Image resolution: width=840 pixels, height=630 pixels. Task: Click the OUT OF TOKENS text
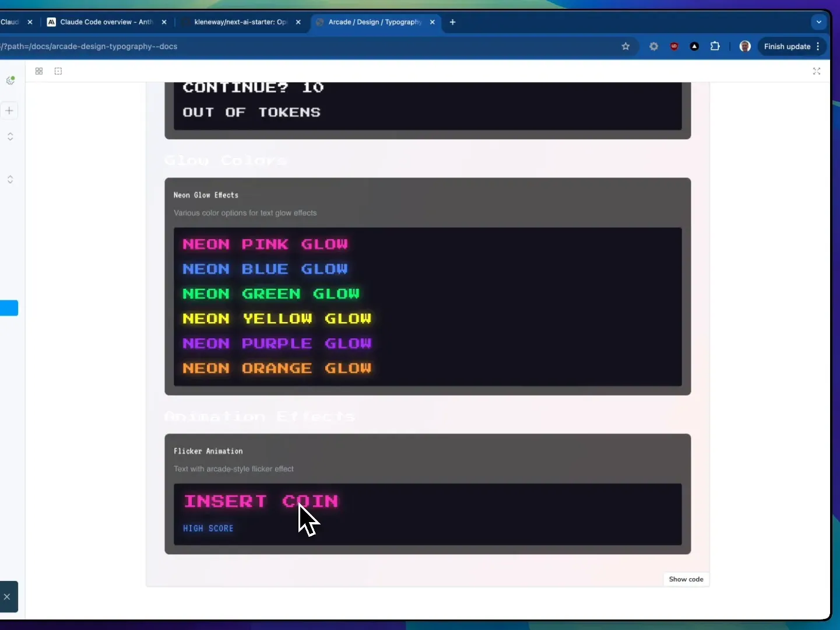(x=252, y=112)
